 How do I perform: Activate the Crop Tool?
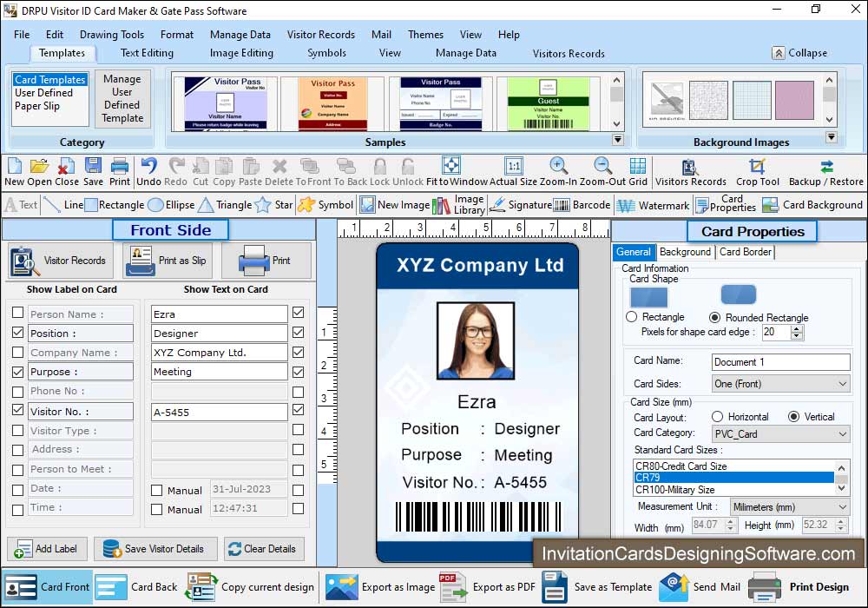[757, 172]
